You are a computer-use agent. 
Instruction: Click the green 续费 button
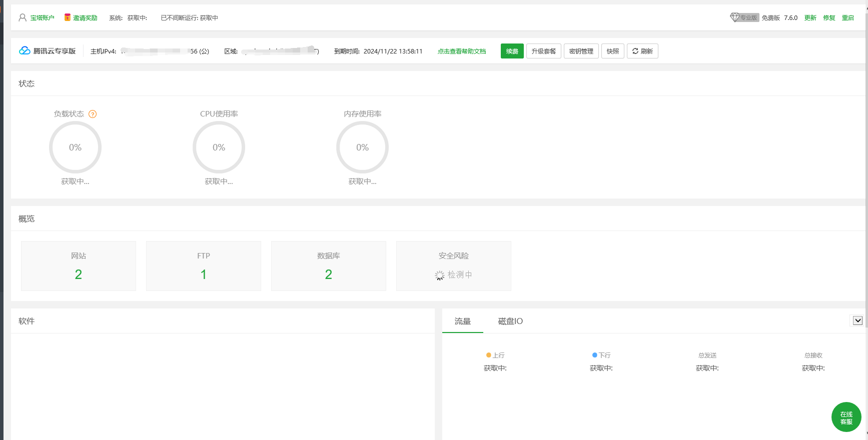click(512, 51)
